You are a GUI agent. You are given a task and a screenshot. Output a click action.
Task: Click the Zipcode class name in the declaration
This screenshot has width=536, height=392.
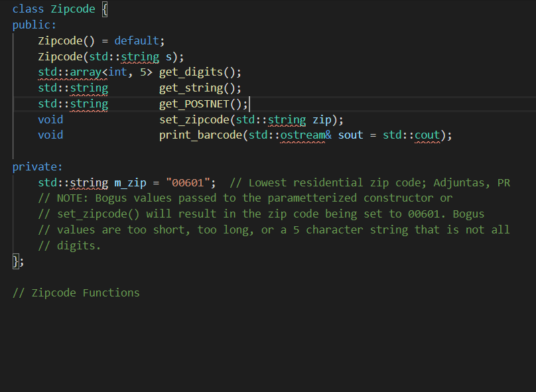tap(73, 9)
